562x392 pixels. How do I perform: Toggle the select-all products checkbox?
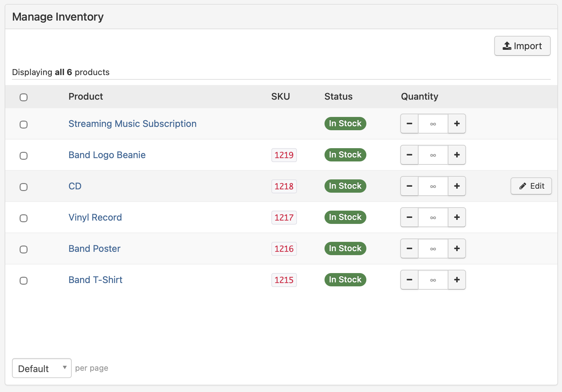point(24,97)
